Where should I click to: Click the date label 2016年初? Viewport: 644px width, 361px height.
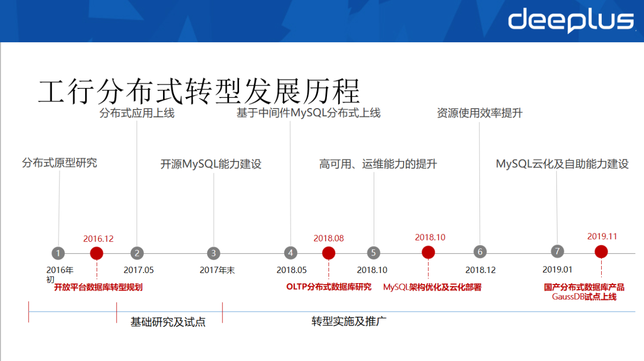[x=60, y=274]
